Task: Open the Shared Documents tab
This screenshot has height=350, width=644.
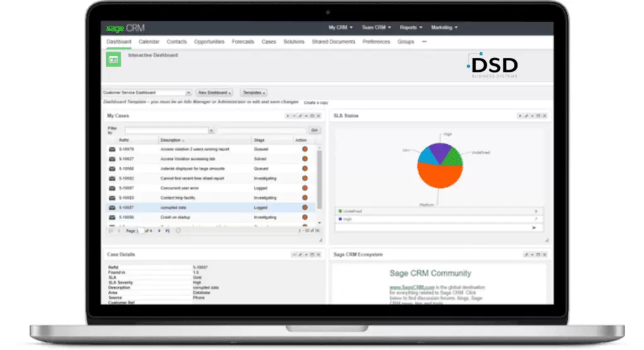Action: click(333, 42)
